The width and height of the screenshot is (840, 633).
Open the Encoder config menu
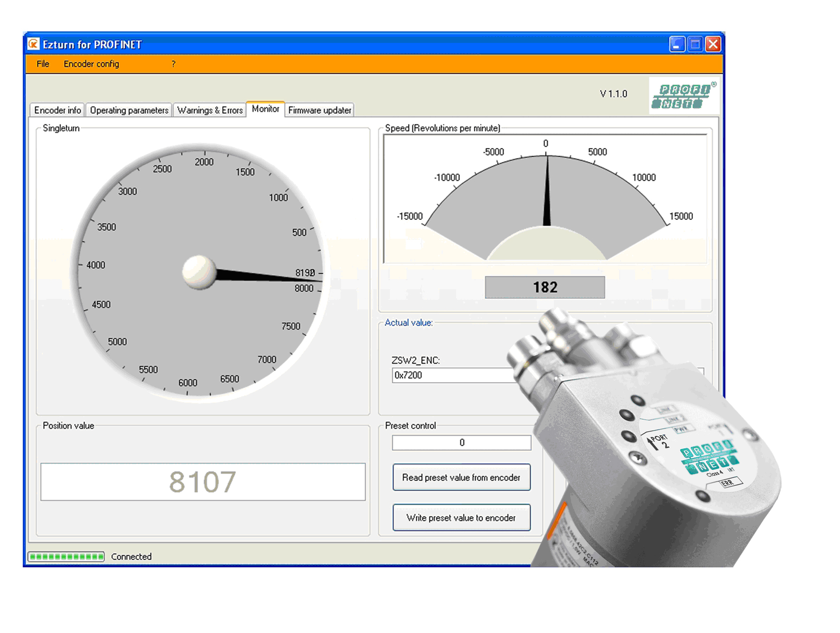click(x=91, y=64)
